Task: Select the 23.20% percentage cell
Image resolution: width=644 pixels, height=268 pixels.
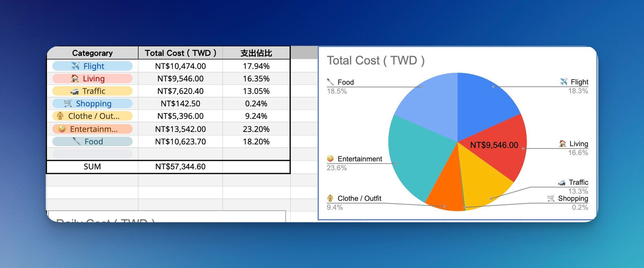Action: click(256, 129)
